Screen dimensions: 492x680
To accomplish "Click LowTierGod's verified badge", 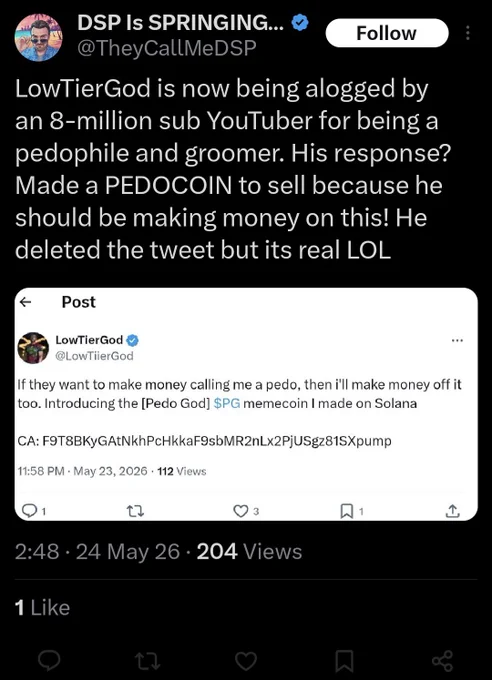I will click(132, 340).
